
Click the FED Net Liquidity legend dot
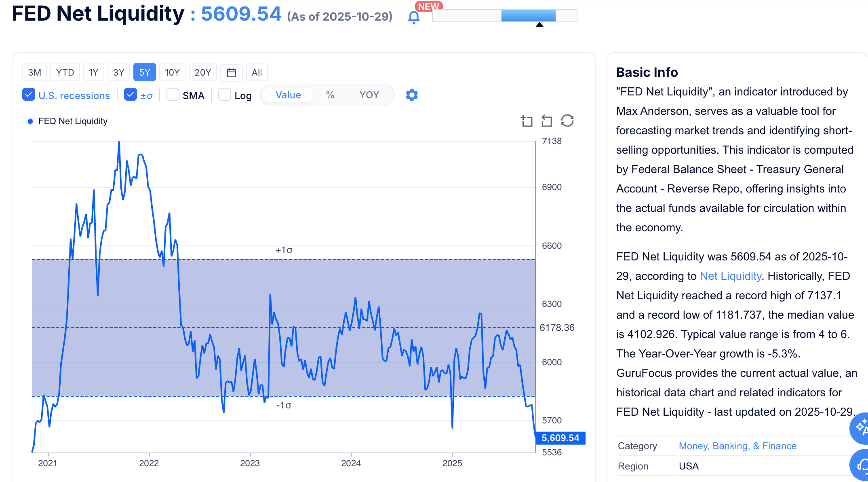pos(30,121)
